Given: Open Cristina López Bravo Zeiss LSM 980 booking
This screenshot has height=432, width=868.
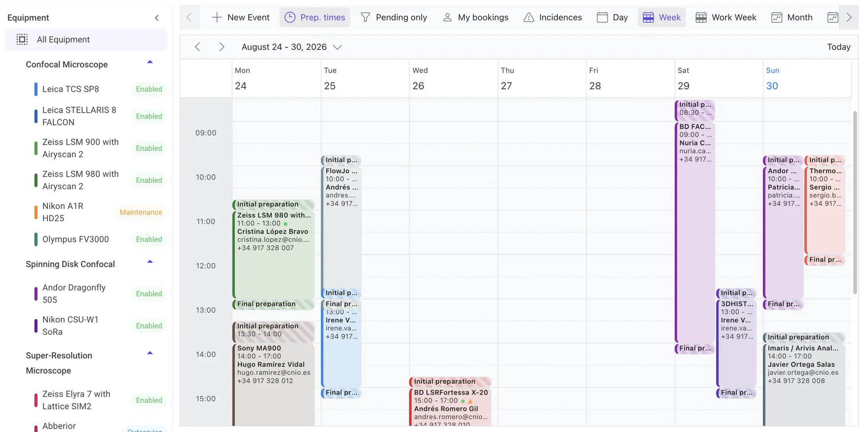Looking at the screenshot, I should tap(274, 254).
